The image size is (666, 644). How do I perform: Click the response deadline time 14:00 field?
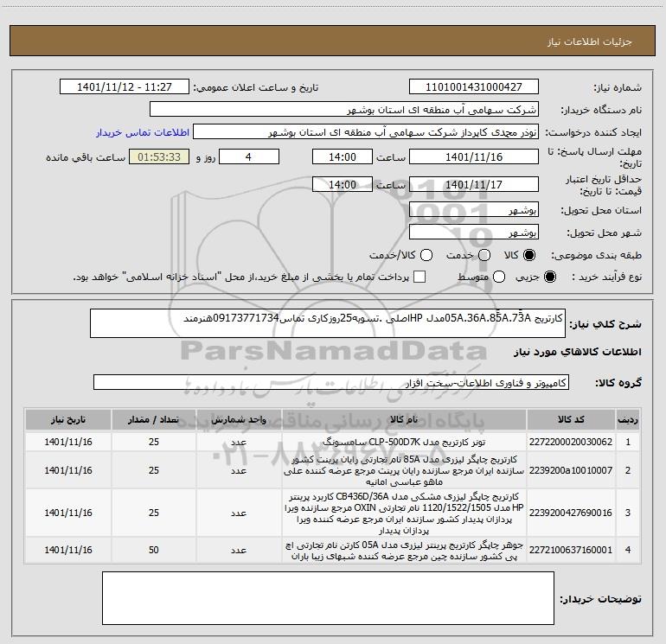(343, 156)
